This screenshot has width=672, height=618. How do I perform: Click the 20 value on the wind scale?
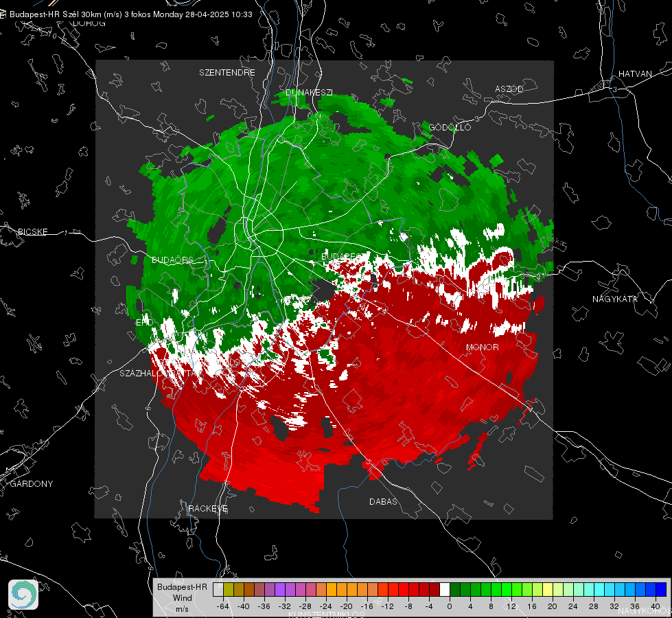click(x=553, y=606)
